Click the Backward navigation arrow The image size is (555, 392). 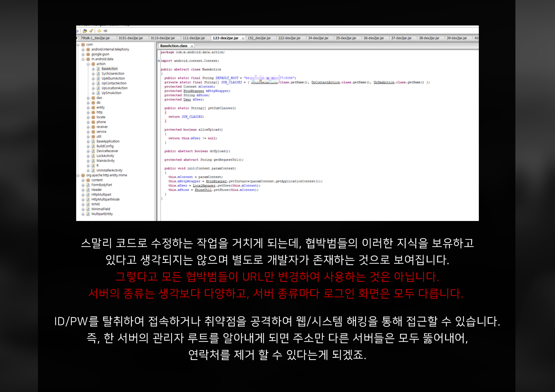99,31
